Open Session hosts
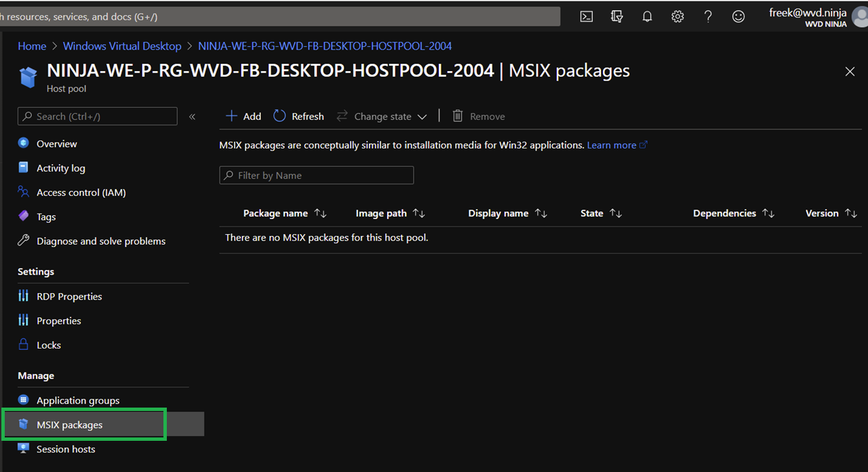 coord(66,449)
